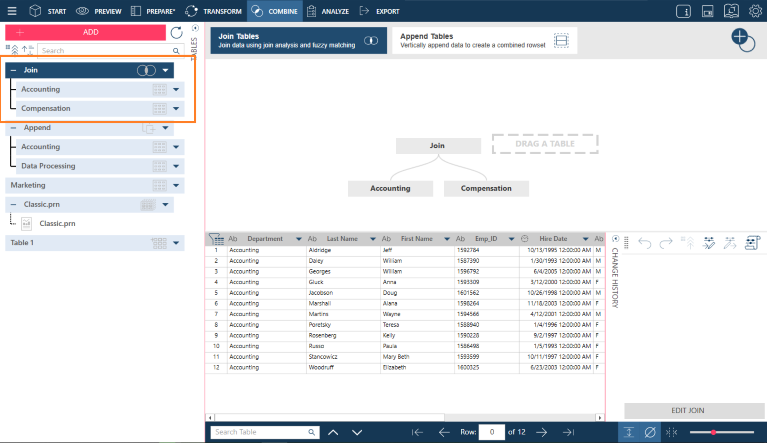This screenshot has width=767, height=443.
Task: Collapse the Classic.prn tree node
Action: 13,204
